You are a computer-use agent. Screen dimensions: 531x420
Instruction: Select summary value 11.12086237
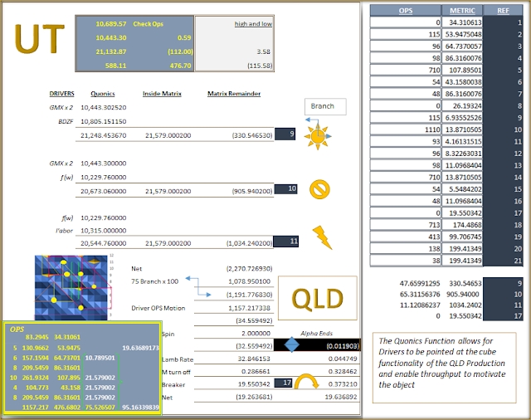420,305
